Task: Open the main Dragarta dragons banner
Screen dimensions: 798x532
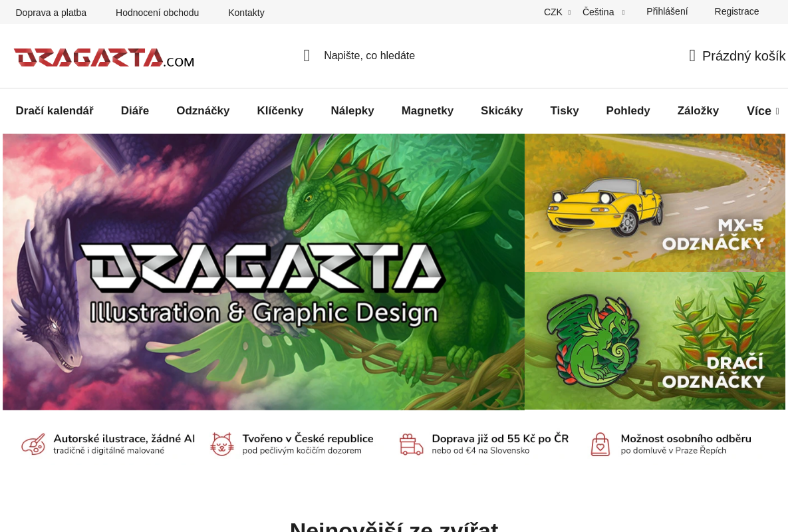Action: click(263, 272)
